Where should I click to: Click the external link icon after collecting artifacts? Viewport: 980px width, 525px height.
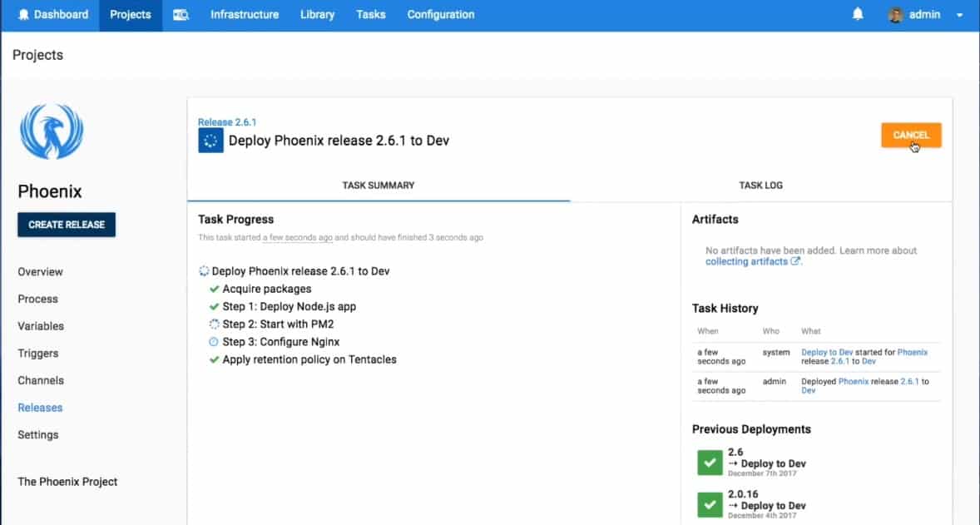click(x=795, y=261)
